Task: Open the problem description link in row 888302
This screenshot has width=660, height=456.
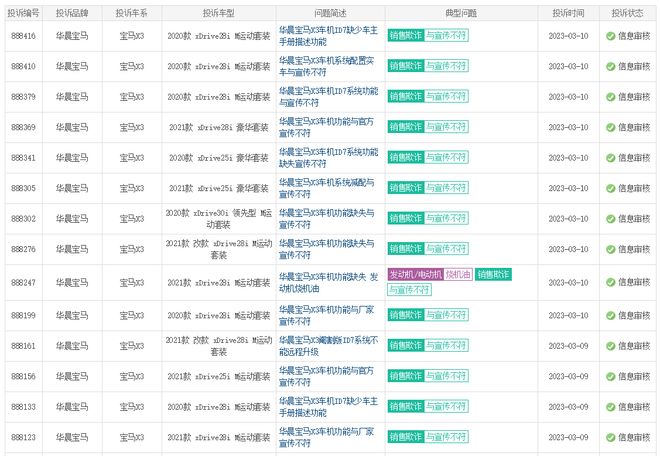Action: 327,219
